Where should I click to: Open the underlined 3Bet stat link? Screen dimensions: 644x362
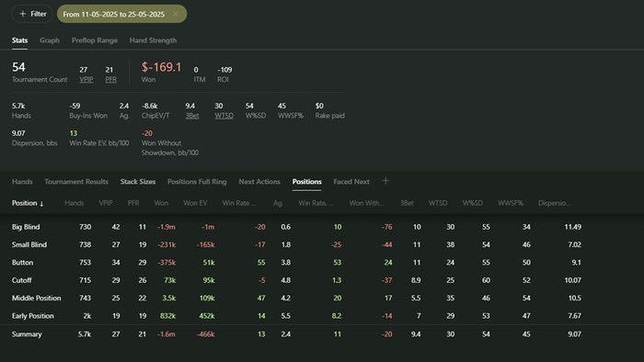point(192,116)
